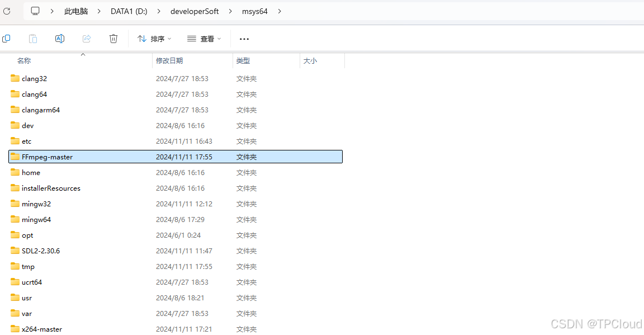Select the SDL2-2.30.6 folder name
644x335 pixels.
(x=41, y=251)
